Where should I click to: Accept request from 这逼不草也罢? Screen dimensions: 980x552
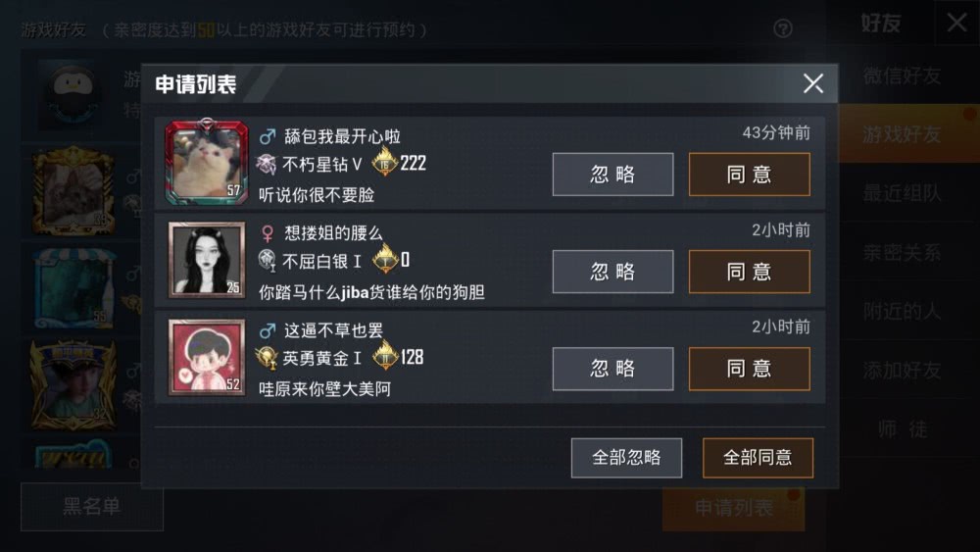(750, 369)
